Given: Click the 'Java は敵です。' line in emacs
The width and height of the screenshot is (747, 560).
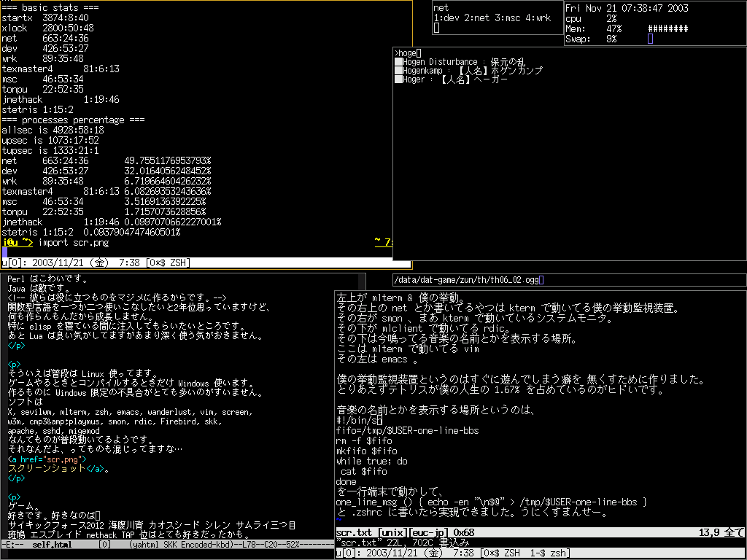Looking at the screenshot, I should point(39,289).
